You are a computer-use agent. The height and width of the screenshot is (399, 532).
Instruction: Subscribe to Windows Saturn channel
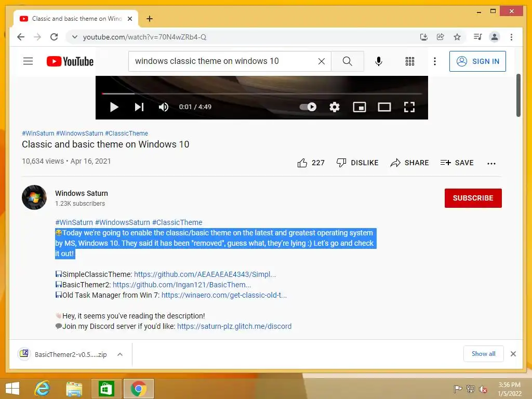pyautogui.click(x=473, y=198)
